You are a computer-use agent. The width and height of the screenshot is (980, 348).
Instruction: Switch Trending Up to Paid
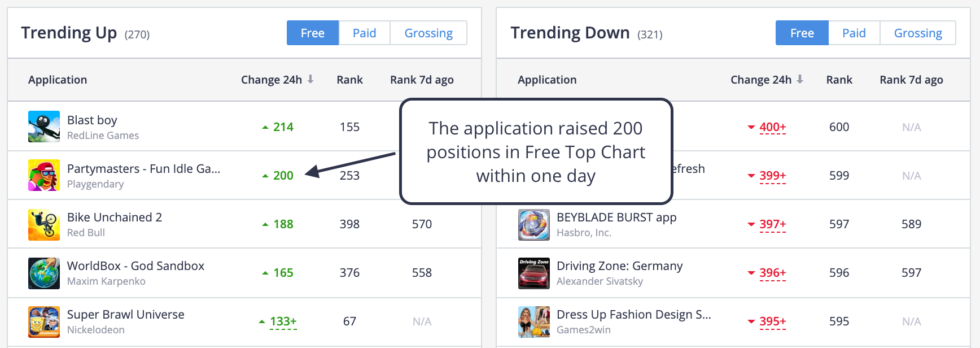[365, 33]
